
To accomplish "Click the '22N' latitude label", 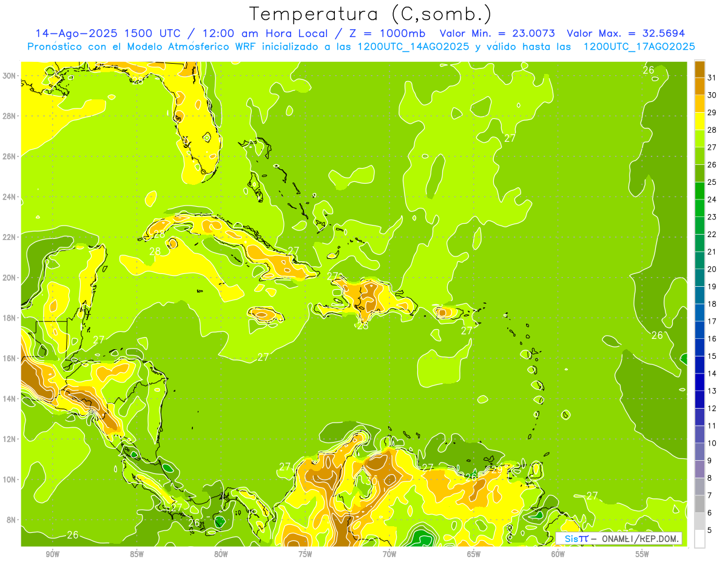I will coord(10,237).
